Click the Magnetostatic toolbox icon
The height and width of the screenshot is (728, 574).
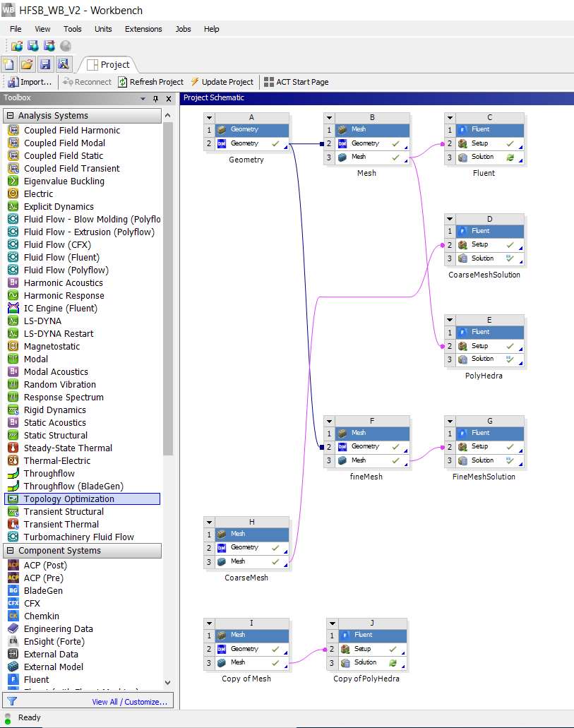[x=13, y=347]
